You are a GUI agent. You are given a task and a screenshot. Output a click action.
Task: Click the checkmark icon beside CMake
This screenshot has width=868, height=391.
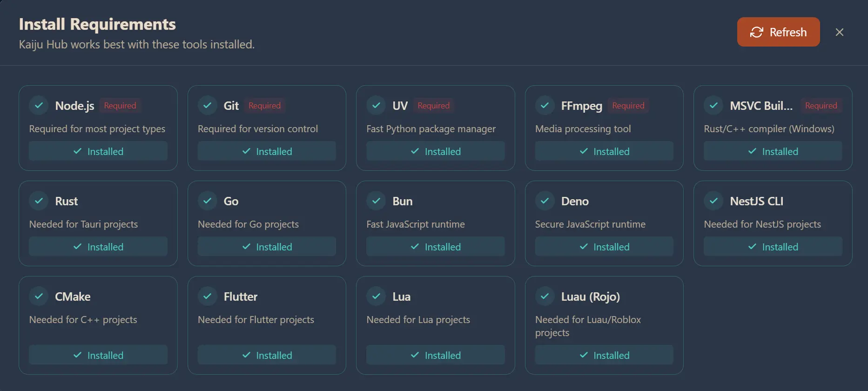coord(39,297)
